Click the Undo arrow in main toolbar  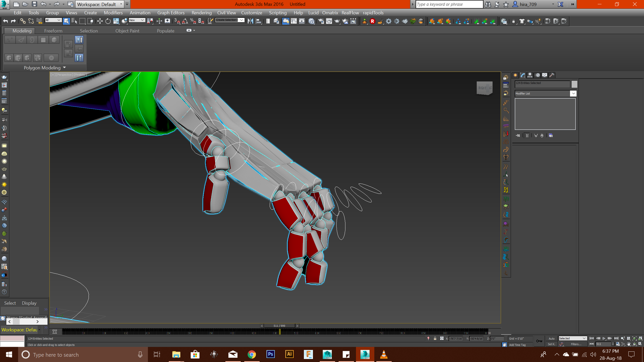tap(6, 21)
